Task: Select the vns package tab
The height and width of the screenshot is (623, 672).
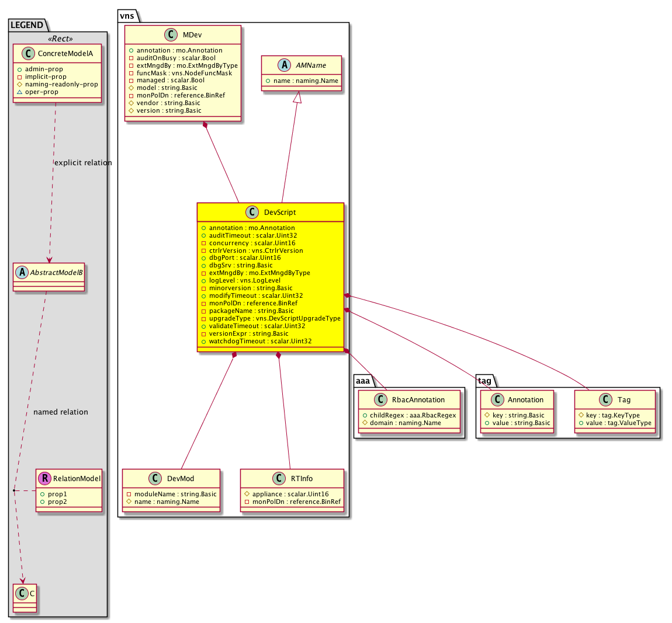Action: [x=127, y=16]
